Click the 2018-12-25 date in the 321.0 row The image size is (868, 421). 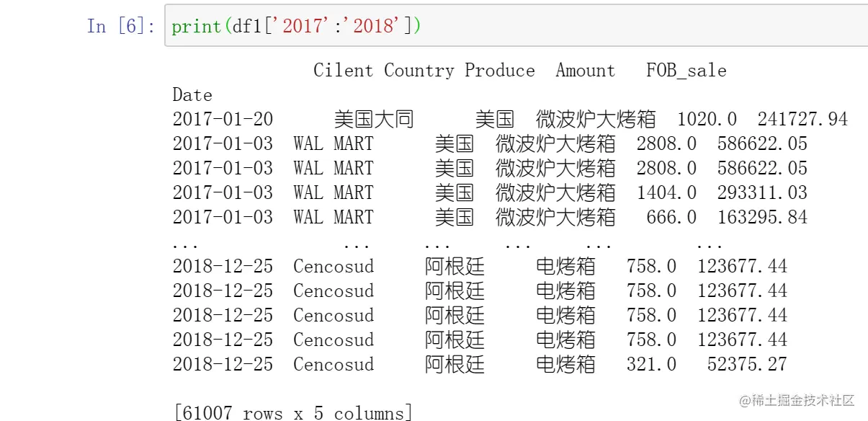click(223, 365)
